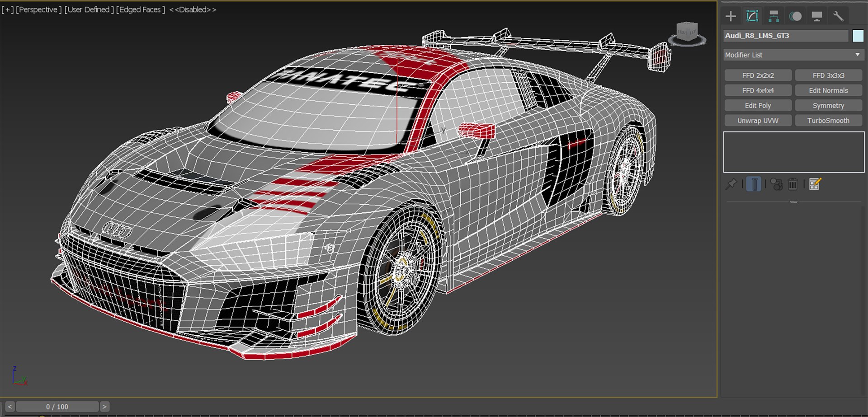Click Make Unique icon

click(776, 184)
